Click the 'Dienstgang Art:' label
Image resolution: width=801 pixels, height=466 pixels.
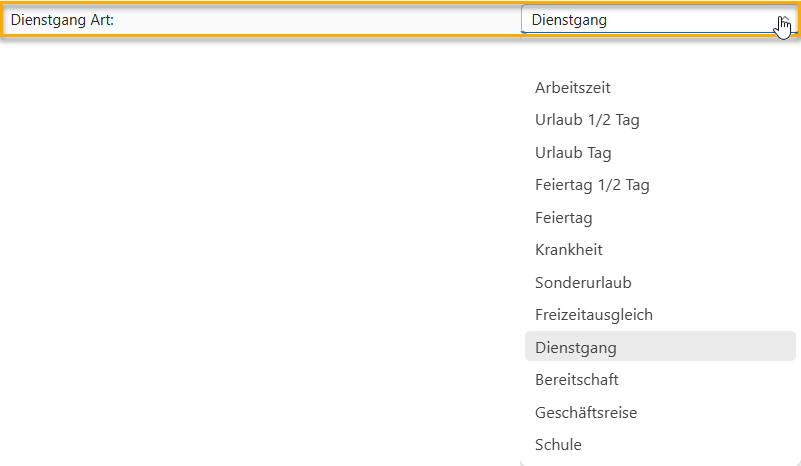62,20
